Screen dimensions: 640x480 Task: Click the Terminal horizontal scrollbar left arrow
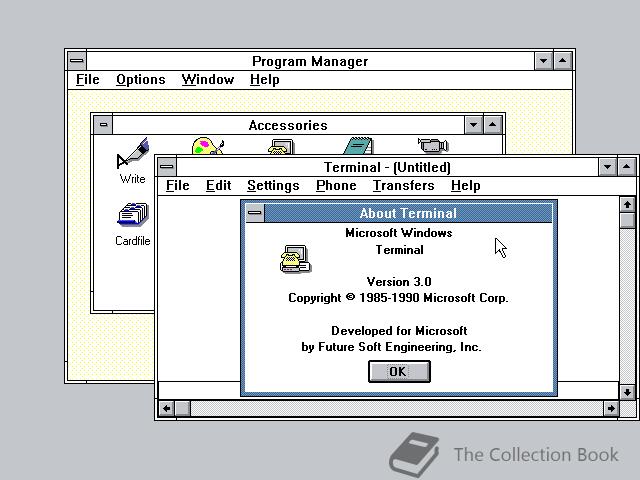pos(167,409)
